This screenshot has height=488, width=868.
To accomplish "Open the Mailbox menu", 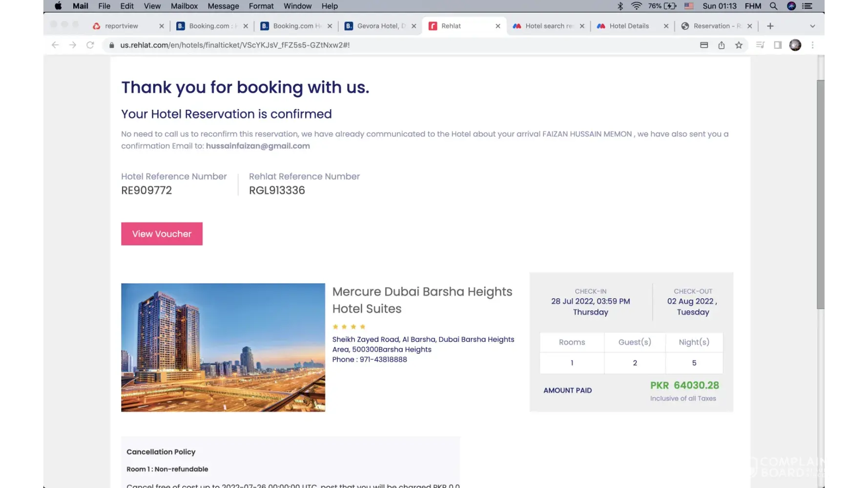I will click(184, 6).
